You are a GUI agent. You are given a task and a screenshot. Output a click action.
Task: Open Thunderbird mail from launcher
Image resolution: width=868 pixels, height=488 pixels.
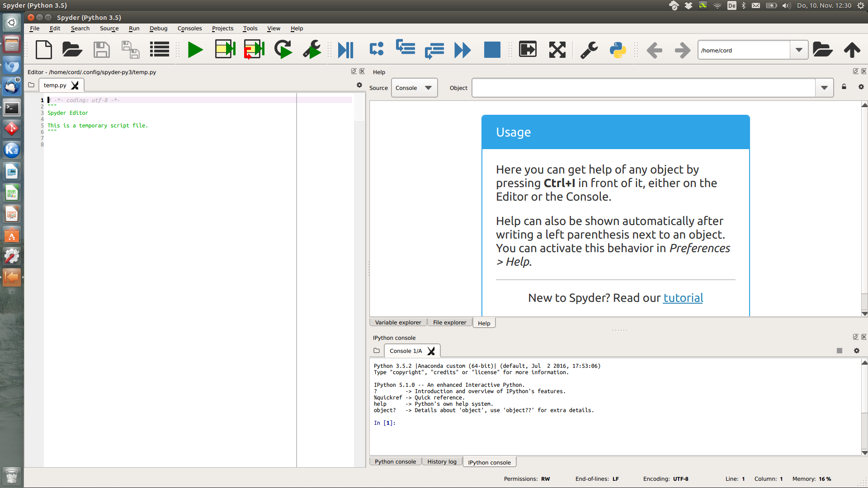(x=12, y=86)
